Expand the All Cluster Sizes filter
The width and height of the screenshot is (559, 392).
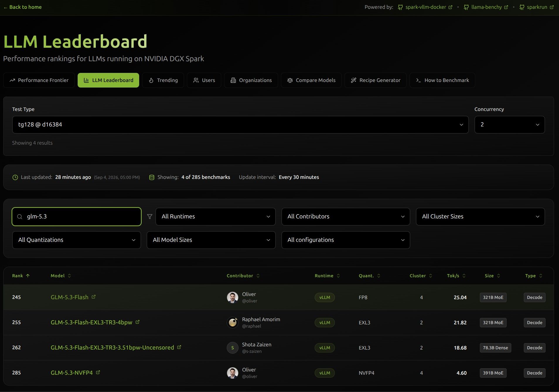tap(480, 217)
